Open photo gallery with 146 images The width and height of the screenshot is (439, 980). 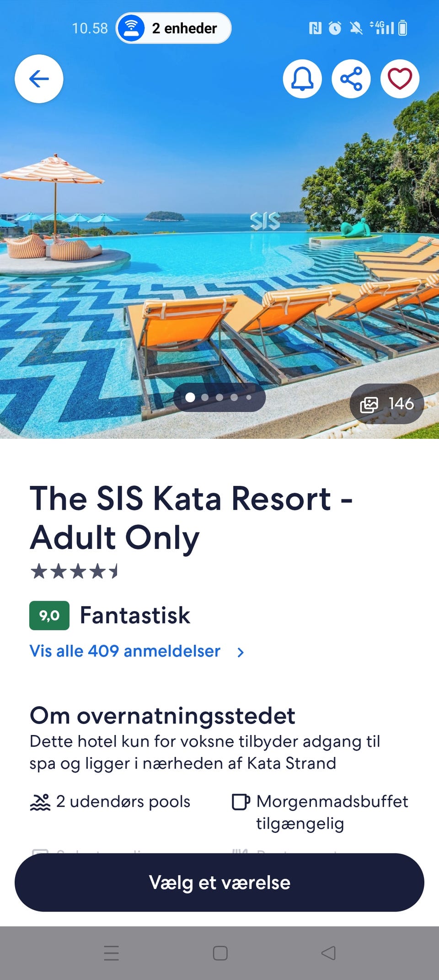pos(387,404)
